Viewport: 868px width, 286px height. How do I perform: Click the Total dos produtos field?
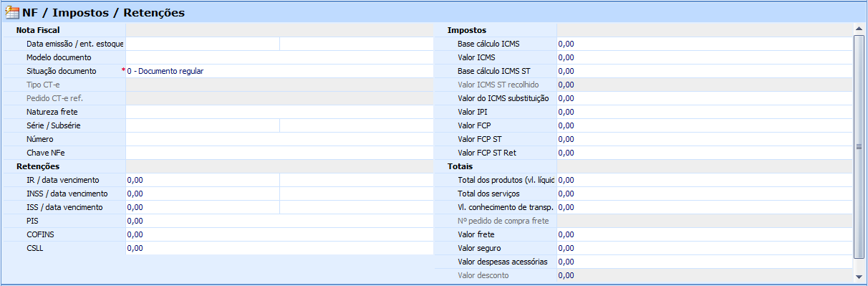click(705, 180)
